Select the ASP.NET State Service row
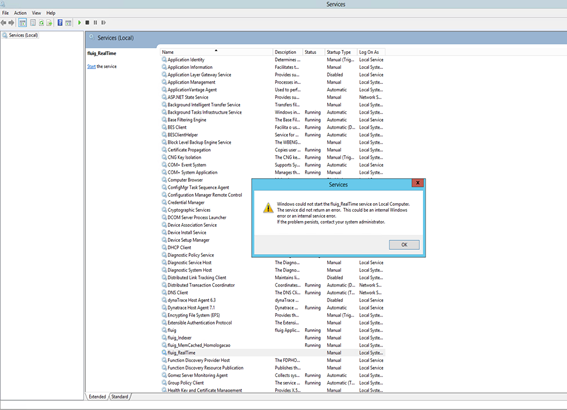The width and height of the screenshot is (567, 410). tap(273, 97)
